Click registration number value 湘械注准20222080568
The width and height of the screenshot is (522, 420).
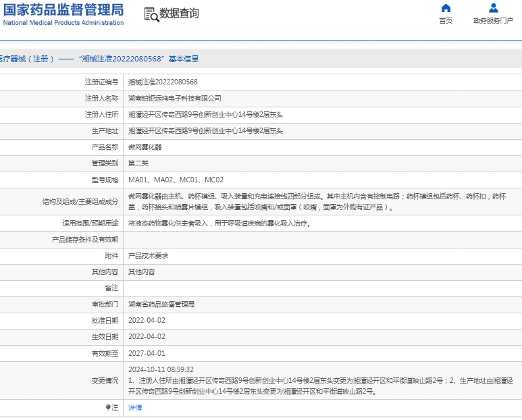point(163,82)
